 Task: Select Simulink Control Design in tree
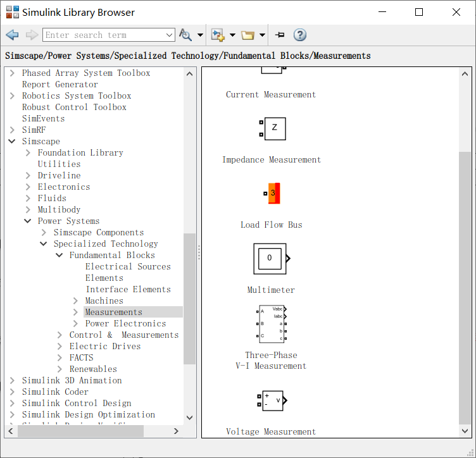coord(77,404)
